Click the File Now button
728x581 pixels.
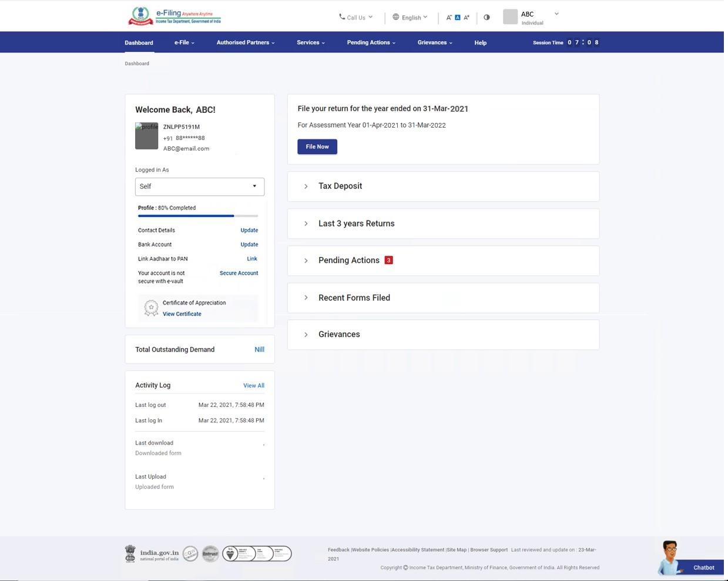pyautogui.click(x=317, y=146)
